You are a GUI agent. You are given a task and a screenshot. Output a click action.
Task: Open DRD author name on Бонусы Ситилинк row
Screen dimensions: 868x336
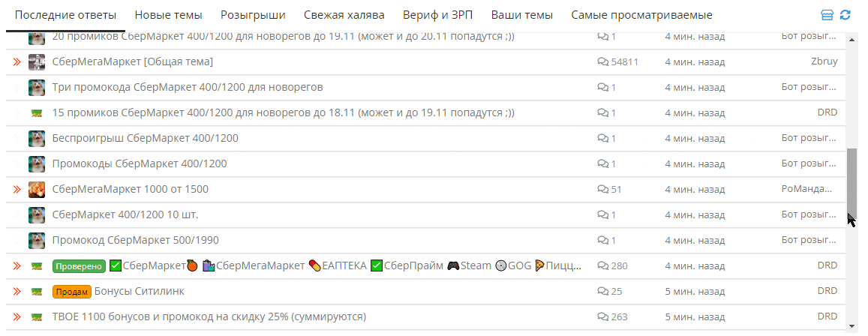coord(827,291)
